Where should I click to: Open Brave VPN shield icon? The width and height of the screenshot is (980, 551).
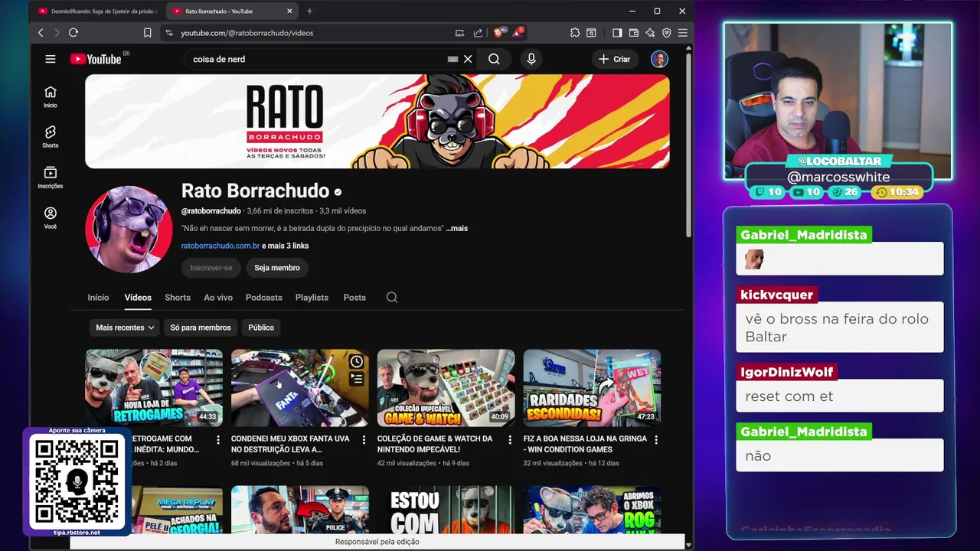point(666,33)
